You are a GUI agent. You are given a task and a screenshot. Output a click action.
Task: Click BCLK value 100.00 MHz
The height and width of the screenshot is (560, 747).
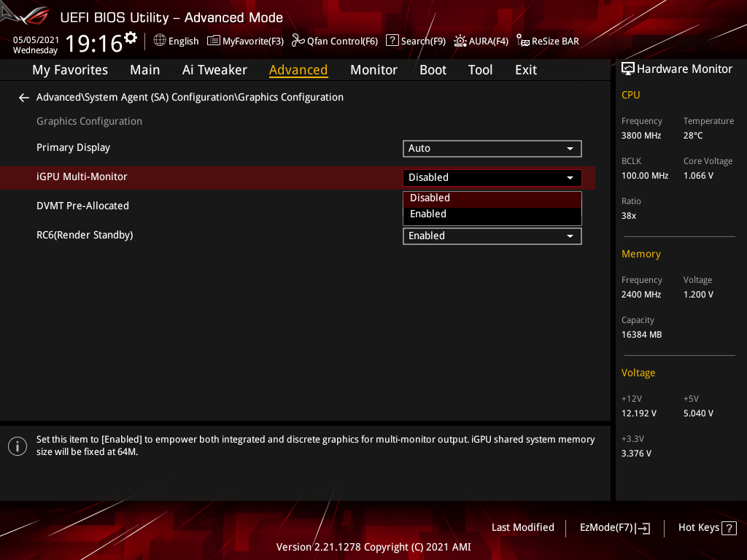645,176
